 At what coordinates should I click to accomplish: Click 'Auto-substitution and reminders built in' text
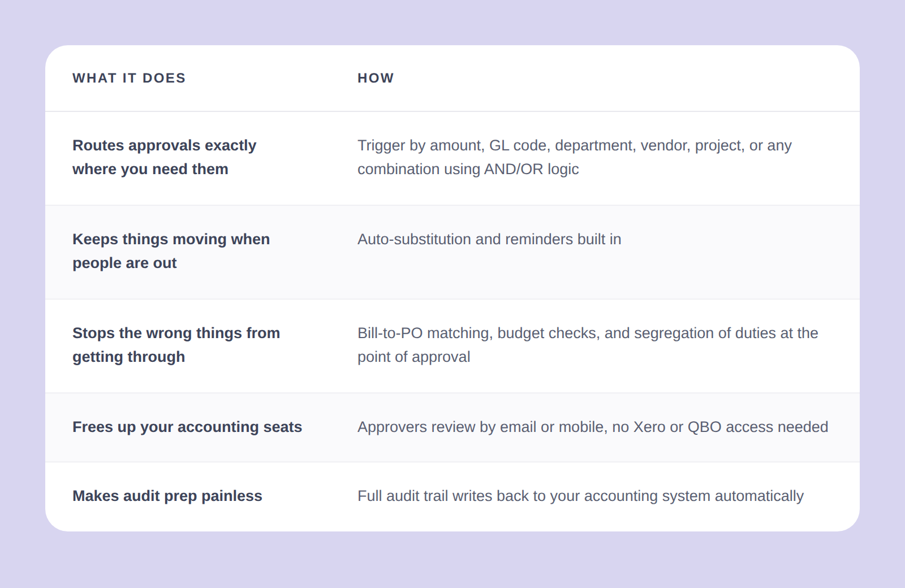tap(489, 239)
